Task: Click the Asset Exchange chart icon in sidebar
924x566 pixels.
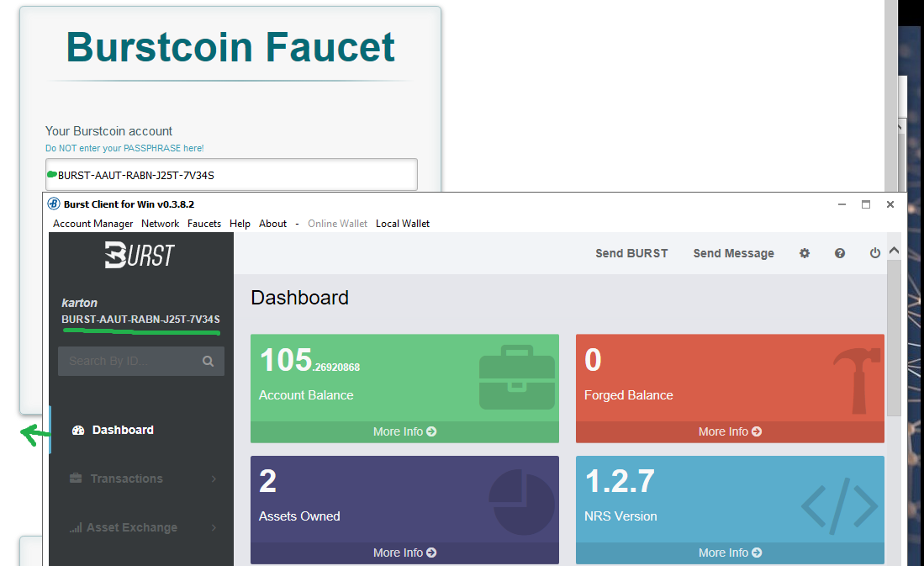Action: pos(76,527)
